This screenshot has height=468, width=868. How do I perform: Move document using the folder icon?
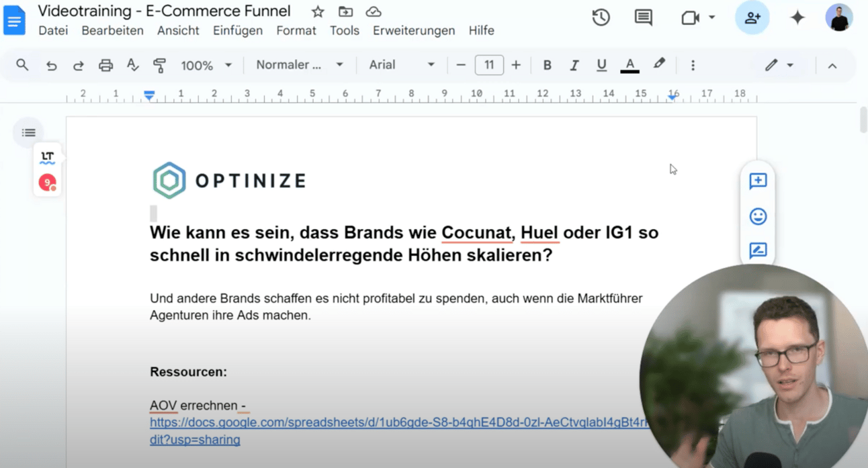point(345,12)
